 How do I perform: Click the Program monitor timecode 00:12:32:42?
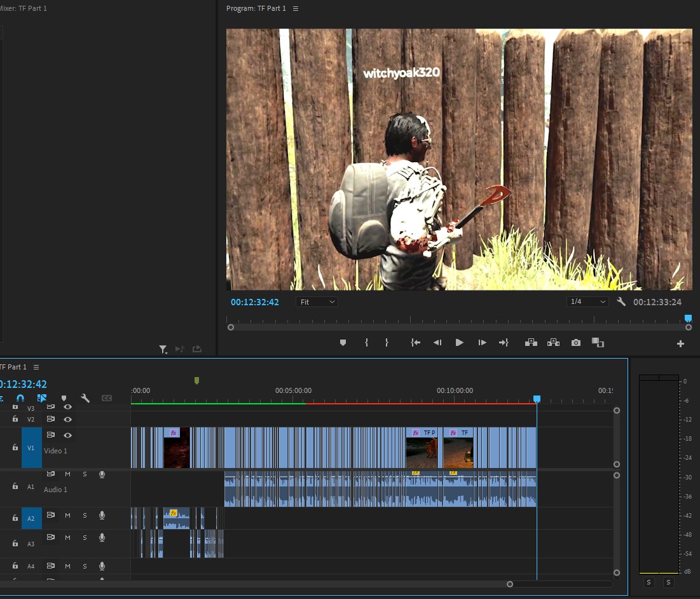pos(254,302)
